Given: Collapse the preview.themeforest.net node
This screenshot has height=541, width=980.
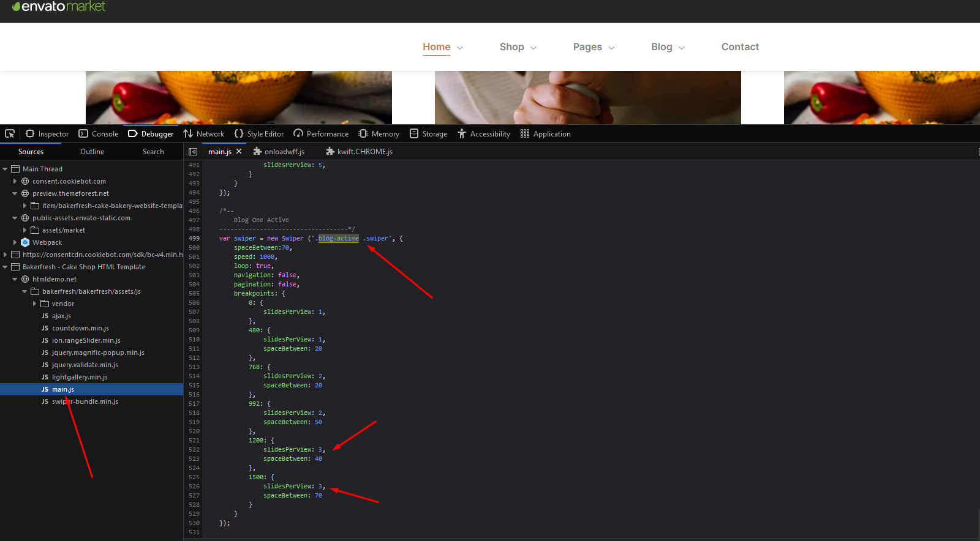Looking at the screenshot, I should pos(15,193).
